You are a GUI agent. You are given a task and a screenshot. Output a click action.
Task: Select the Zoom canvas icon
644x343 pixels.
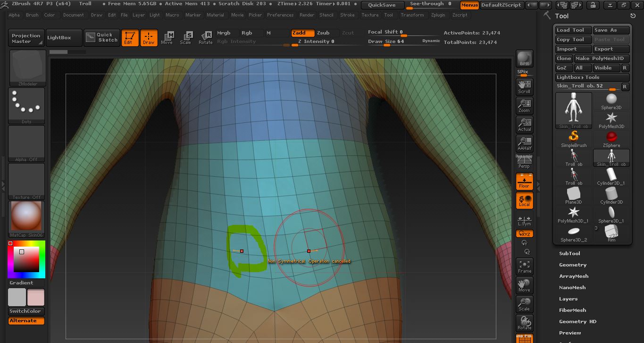coord(524,105)
